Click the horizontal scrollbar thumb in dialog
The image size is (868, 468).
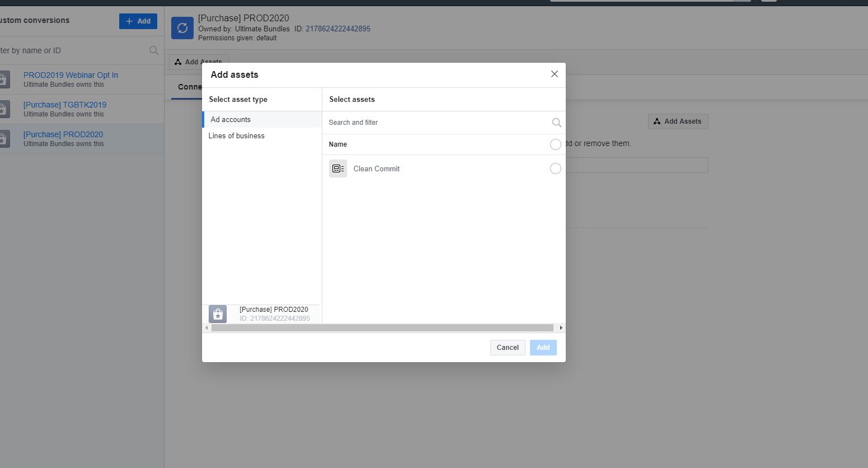tap(382, 328)
